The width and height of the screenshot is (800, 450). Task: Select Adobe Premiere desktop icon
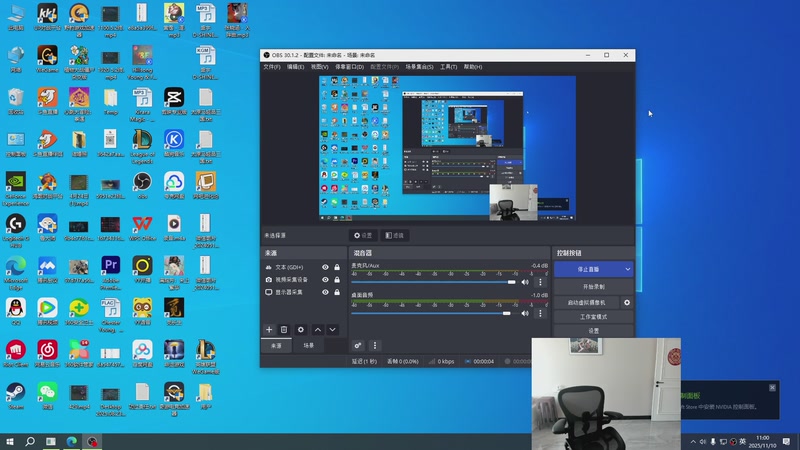(x=111, y=272)
